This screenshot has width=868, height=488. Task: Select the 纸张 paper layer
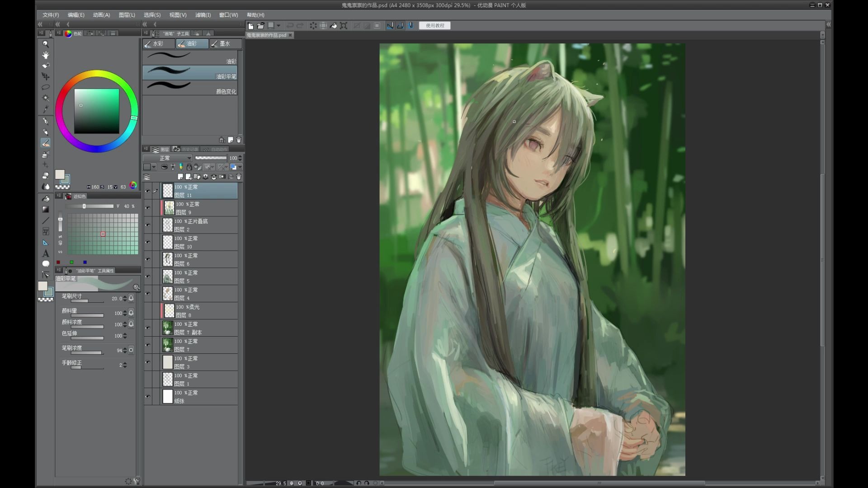point(199,397)
